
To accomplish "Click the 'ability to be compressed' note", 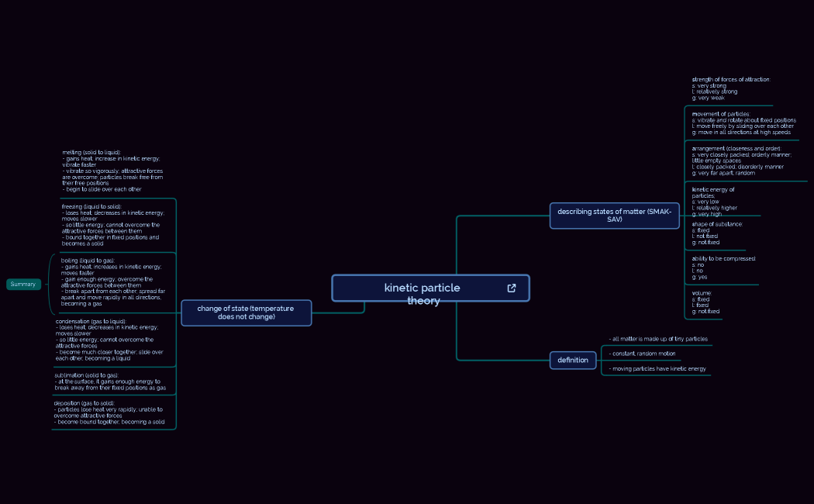I will coord(723,268).
